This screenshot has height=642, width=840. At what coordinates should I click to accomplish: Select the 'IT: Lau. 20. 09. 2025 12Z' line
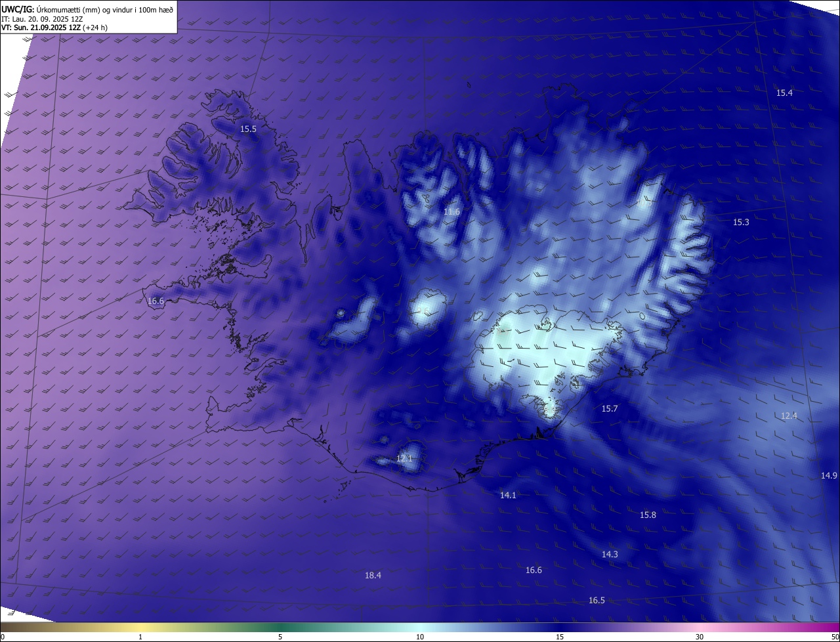[x=43, y=18]
